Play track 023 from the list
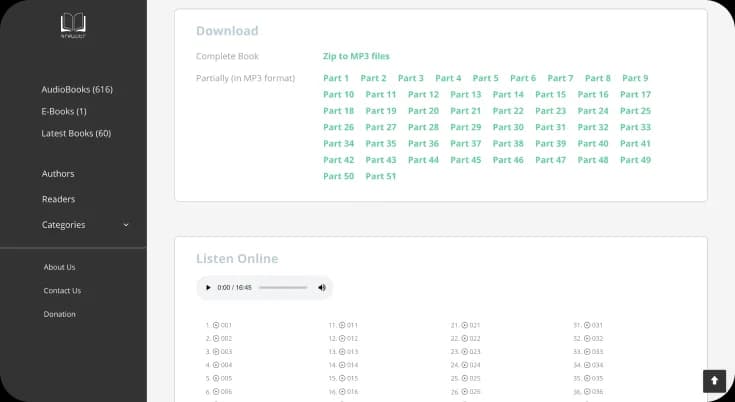This screenshot has width=735, height=402. click(x=471, y=351)
